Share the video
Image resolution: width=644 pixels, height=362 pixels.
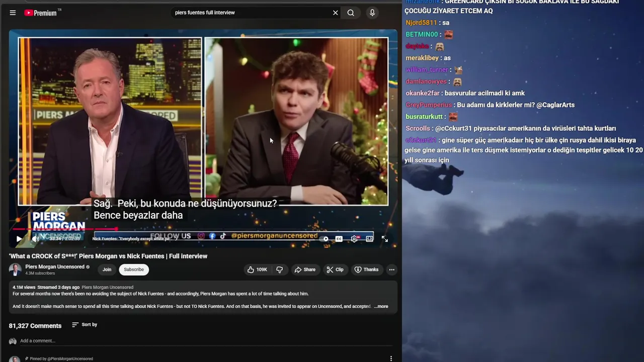point(305,269)
